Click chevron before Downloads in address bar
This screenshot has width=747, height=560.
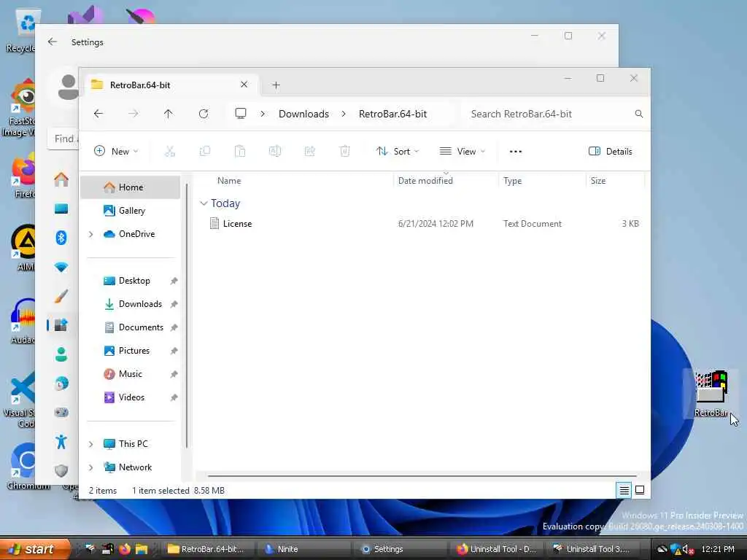click(x=263, y=114)
